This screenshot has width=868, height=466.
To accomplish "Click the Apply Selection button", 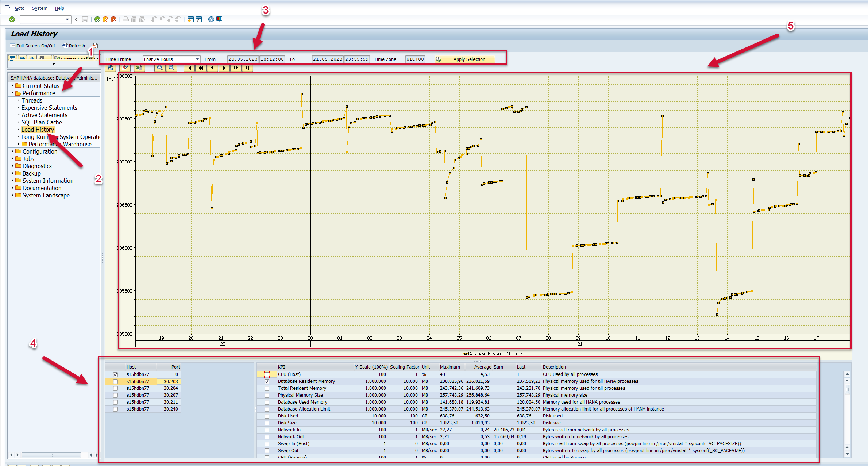I will pyautogui.click(x=465, y=59).
